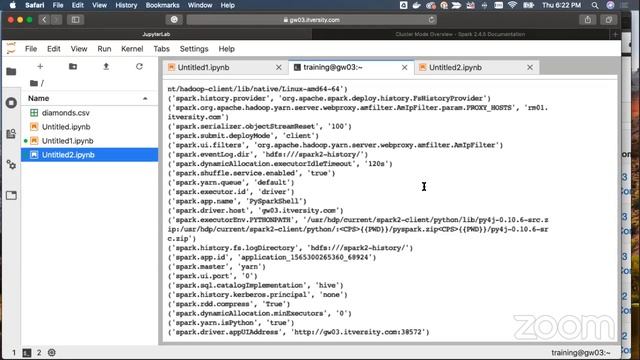Select Untitled.ipynb in file browser
Screen dimensions: 640x360
pyautogui.click(x=89, y=127)
